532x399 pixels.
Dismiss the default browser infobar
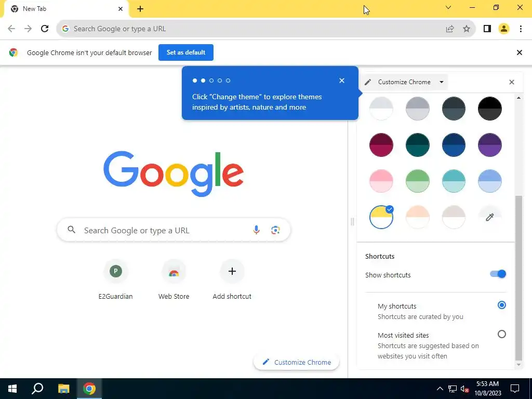point(519,52)
